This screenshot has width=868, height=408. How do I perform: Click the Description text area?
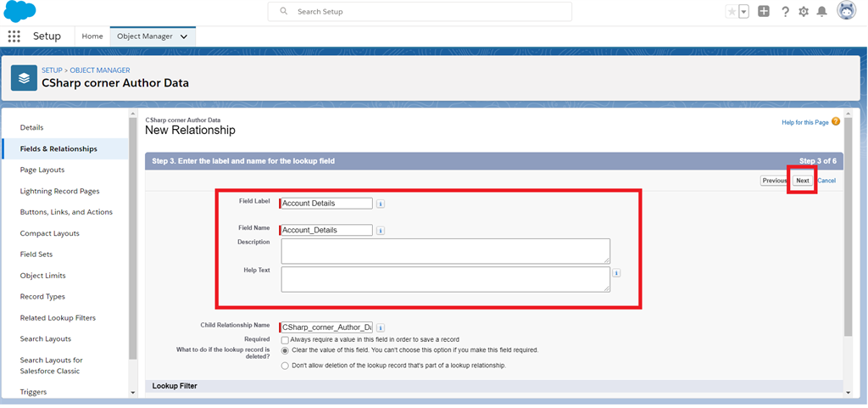tap(446, 251)
